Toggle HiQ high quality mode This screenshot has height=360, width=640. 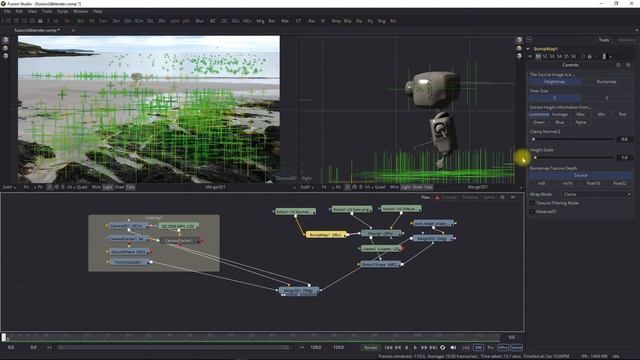pyautogui.click(x=466, y=347)
